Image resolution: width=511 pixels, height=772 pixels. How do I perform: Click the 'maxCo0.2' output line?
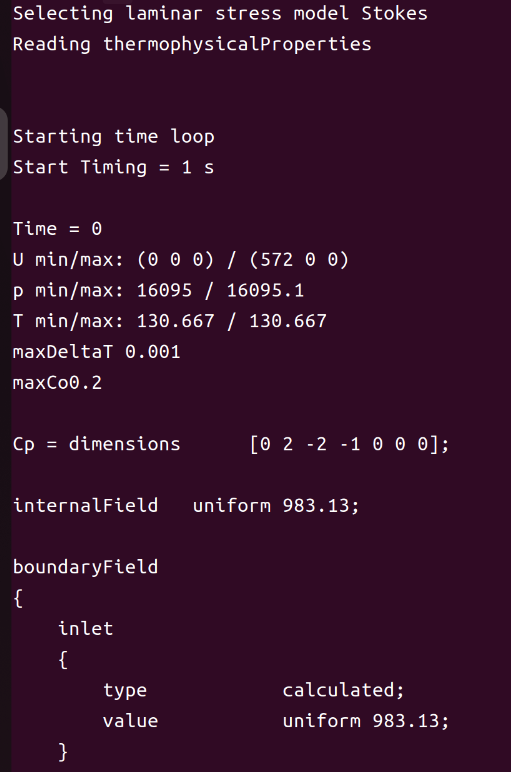pyautogui.click(x=58, y=383)
